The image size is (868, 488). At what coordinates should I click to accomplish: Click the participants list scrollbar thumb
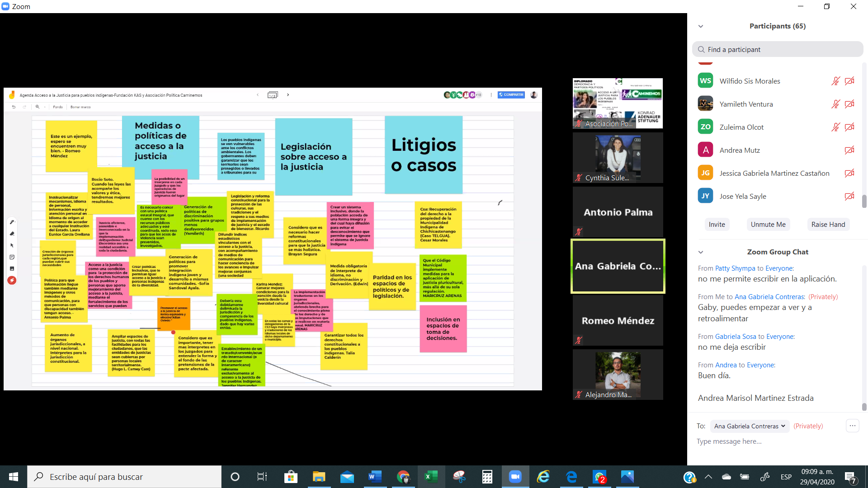[x=864, y=201]
